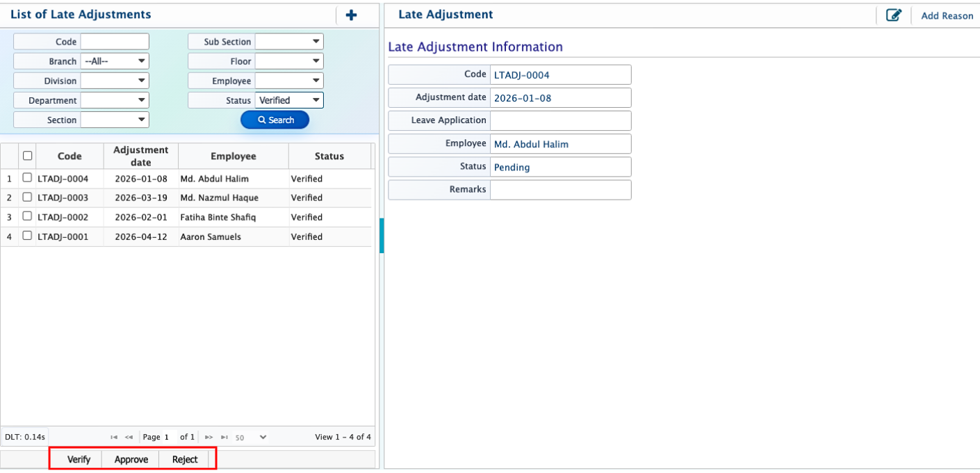Go to the first page of results
980x473 pixels.
tap(114, 438)
